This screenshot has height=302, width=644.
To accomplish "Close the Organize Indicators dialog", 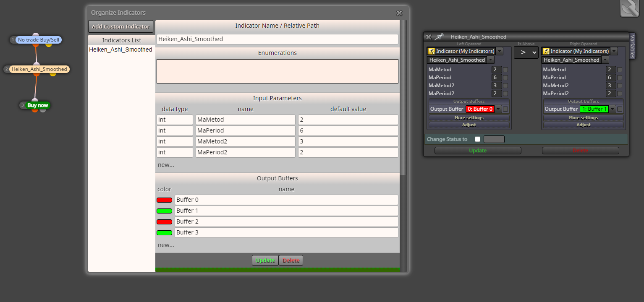I will coord(399,13).
